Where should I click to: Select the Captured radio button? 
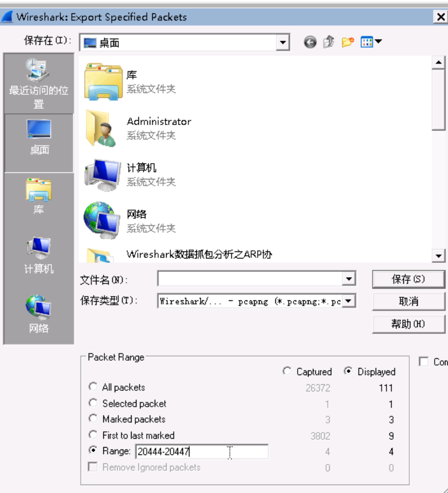tap(287, 371)
